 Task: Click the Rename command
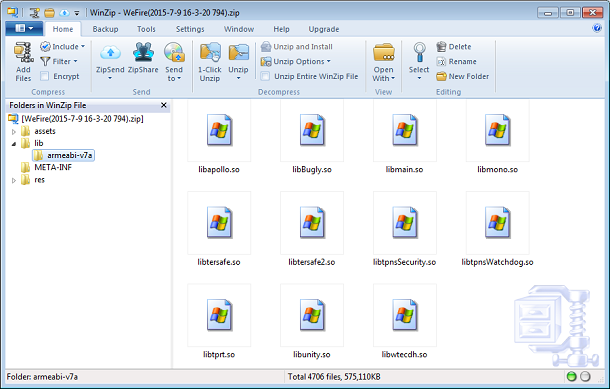(456, 61)
